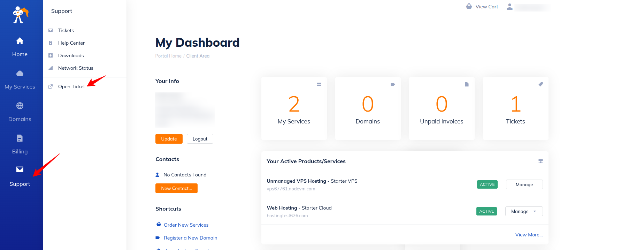Open Domains globe icon
This screenshot has height=250, width=644.
(x=20, y=106)
